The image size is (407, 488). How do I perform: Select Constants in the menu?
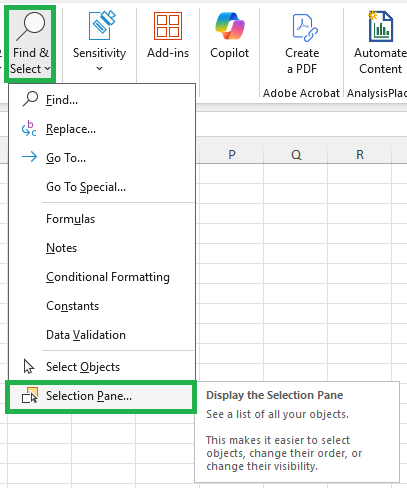(102, 306)
